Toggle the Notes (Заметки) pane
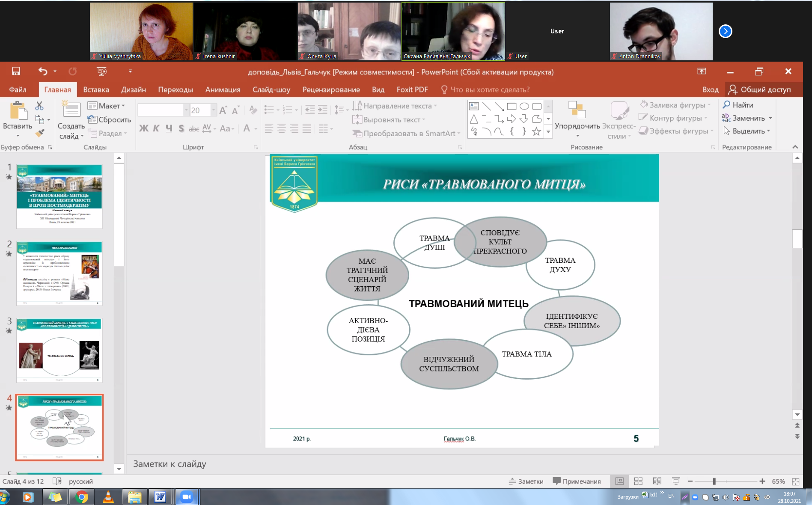The width and height of the screenshot is (812, 505). [x=526, y=481]
